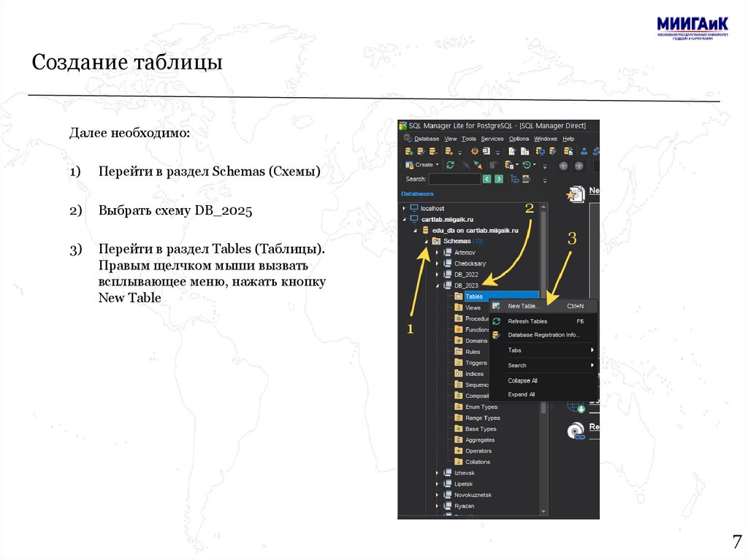Expand the Cheboksary schema arrow
748x560 pixels.
[x=437, y=264]
